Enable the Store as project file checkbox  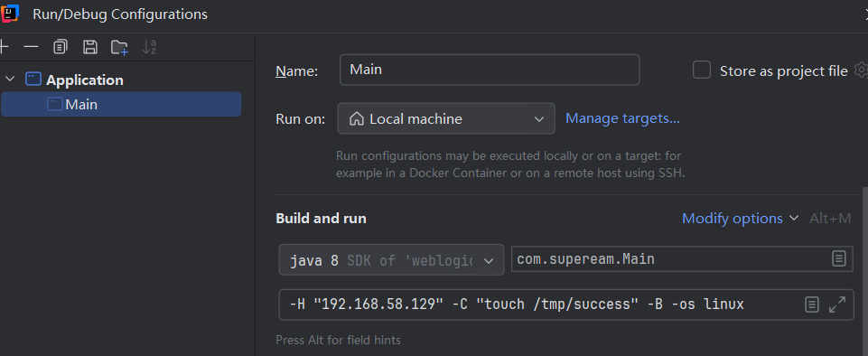702,70
